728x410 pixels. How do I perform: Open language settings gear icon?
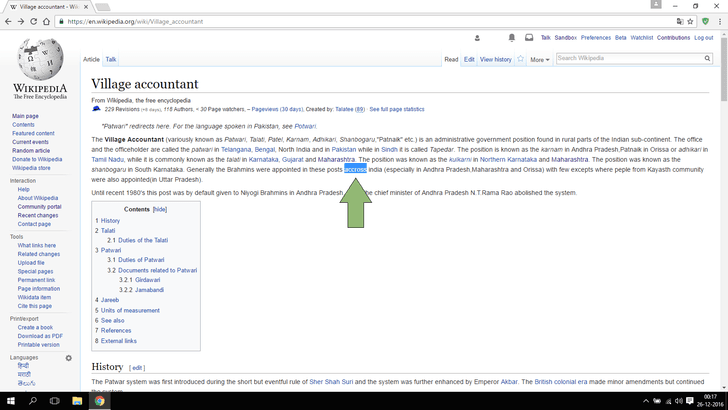tap(69, 358)
